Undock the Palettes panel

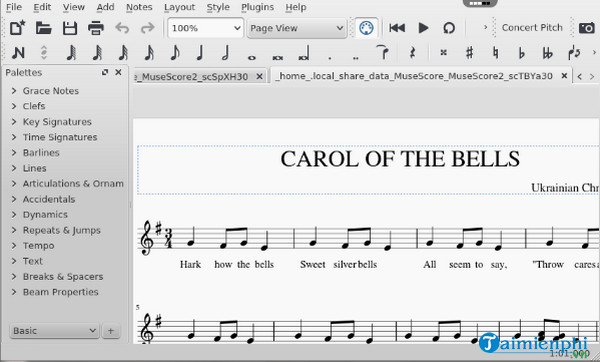click(x=105, y=72)
